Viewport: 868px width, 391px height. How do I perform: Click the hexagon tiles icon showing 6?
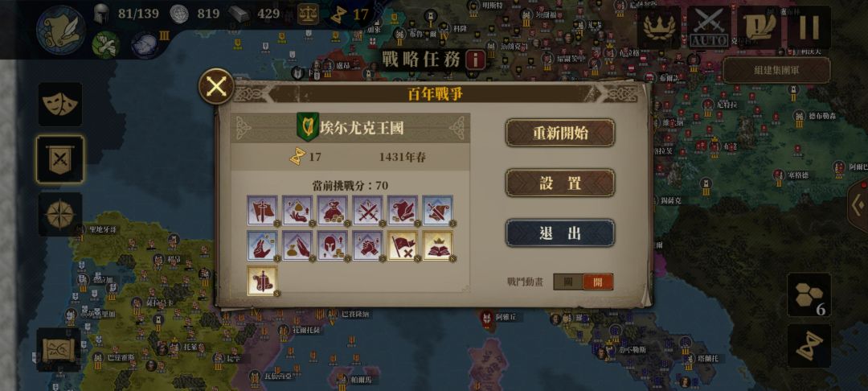point(809,295)
